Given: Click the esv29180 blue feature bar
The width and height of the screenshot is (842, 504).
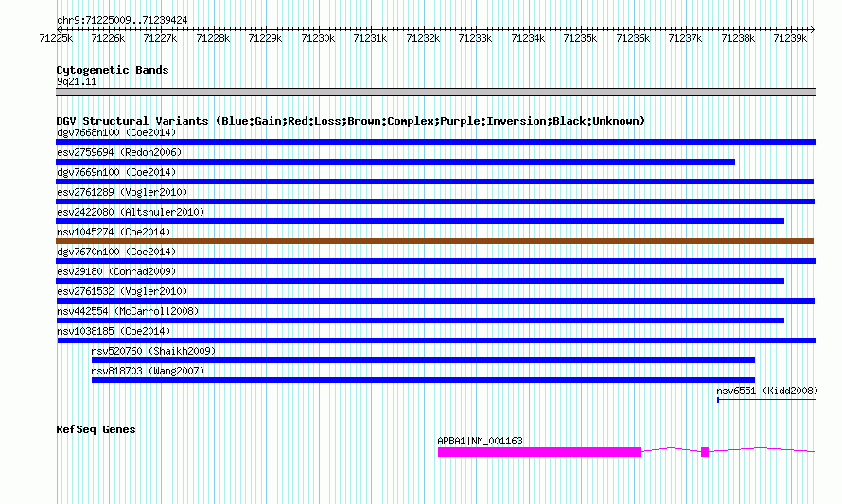Looking at the screenshot, I should pos(420,281).
